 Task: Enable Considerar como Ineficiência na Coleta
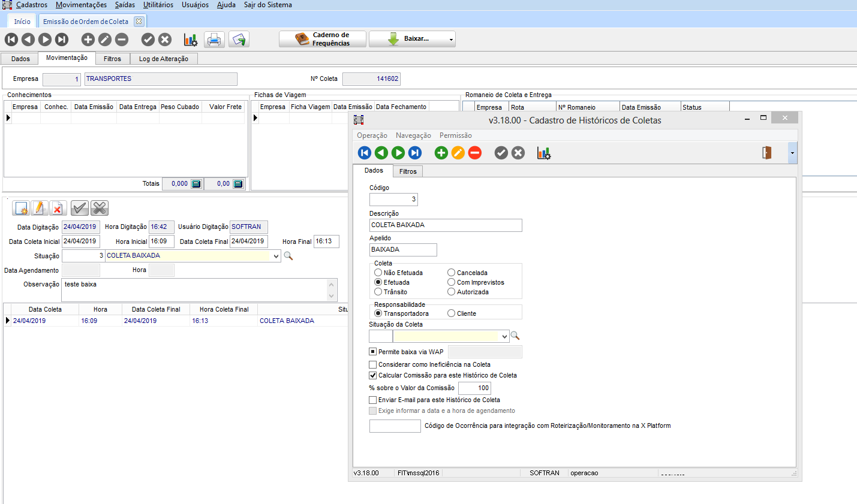pyautogui.click(x=373, y=364)
